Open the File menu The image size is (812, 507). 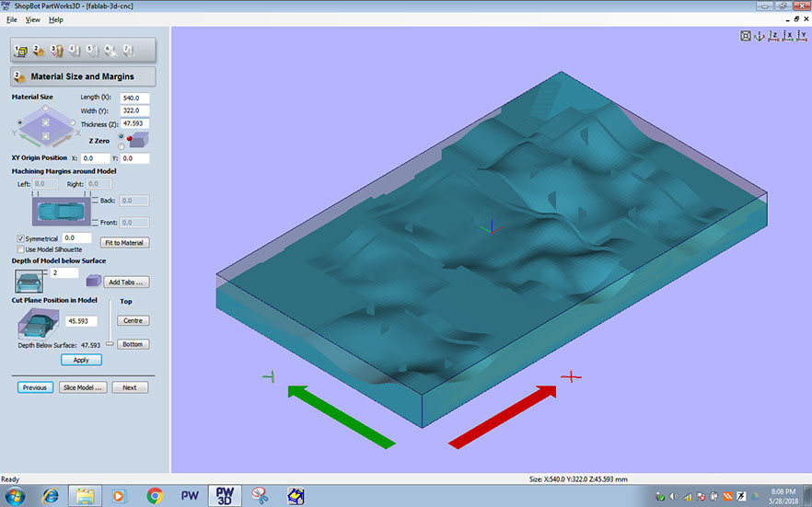click(11, 19)
